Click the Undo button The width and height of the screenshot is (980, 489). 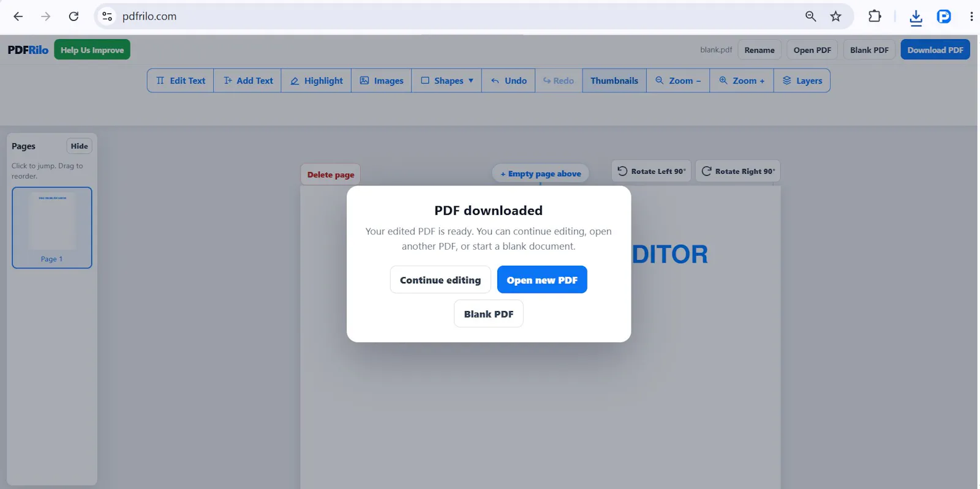508,81
